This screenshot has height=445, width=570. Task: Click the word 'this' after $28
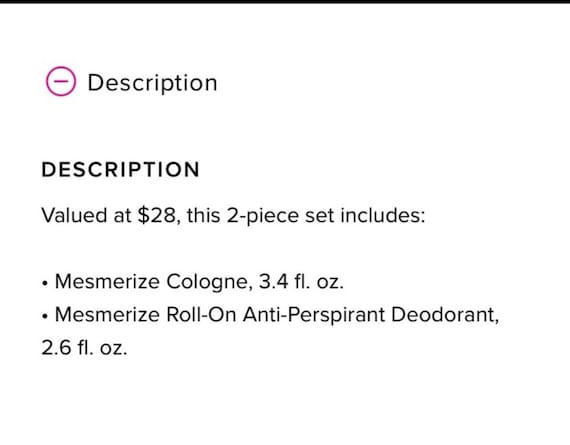[x=204, y=215]
